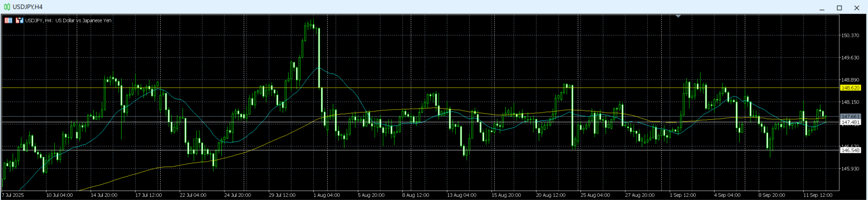Click the 150.370 price scale value
Screen dimensions: 868x200
coord(850,35)
